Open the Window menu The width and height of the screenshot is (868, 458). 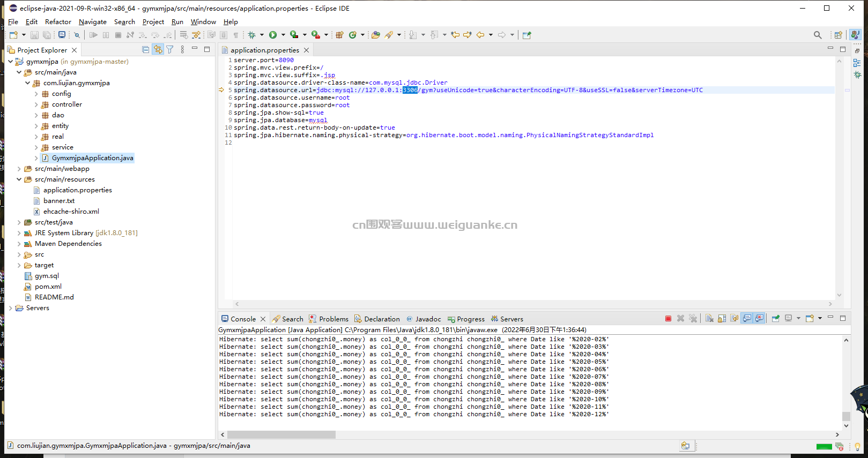pos(203,22)
